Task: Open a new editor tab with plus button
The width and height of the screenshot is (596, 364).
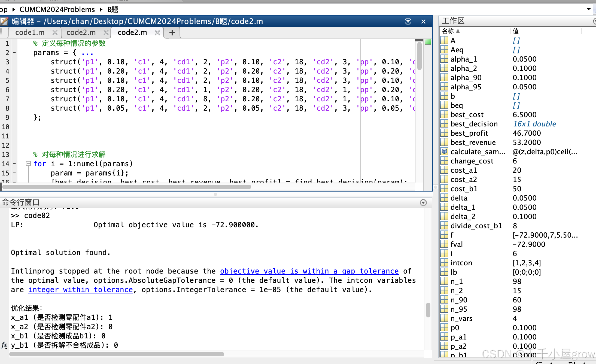Action: [x=172, y=33]
